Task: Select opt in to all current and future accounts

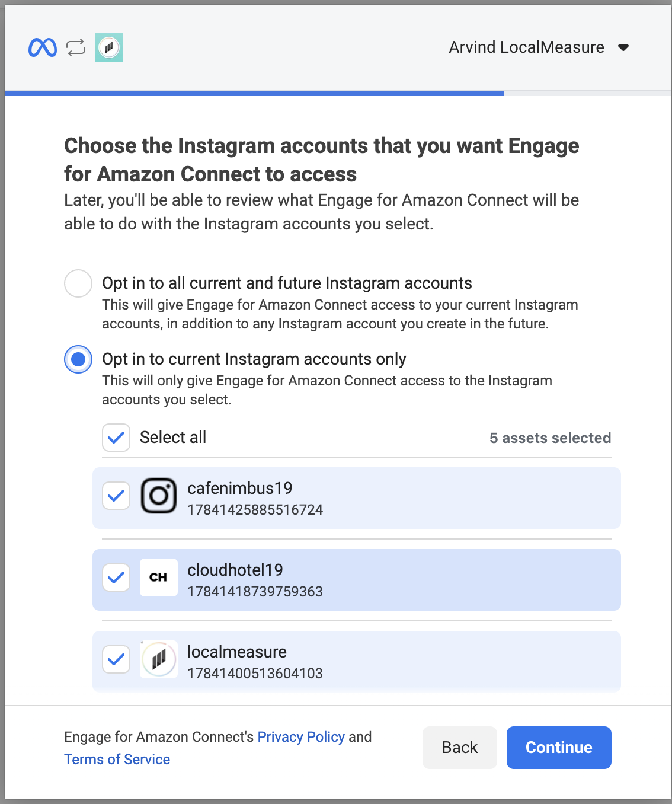Action: pyautogui.click(x=78, y=283)
